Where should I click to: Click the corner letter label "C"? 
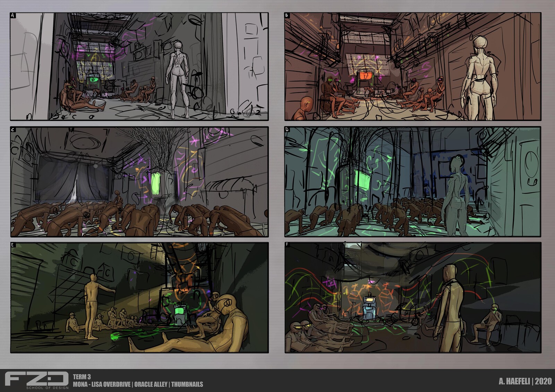tap(13, 130)
